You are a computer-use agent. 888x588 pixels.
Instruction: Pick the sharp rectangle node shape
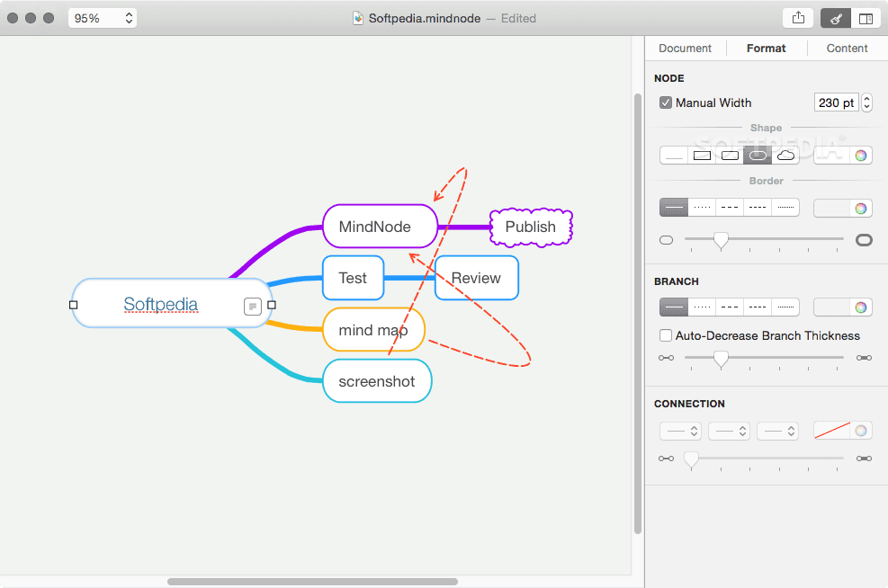click(x=702, y=156)
